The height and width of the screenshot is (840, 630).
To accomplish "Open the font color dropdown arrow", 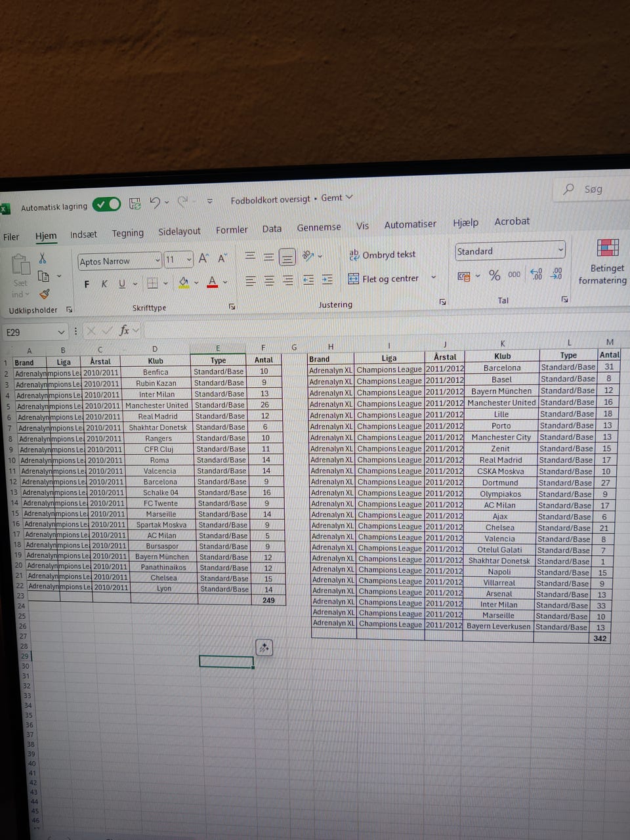I will click(225, 282).
